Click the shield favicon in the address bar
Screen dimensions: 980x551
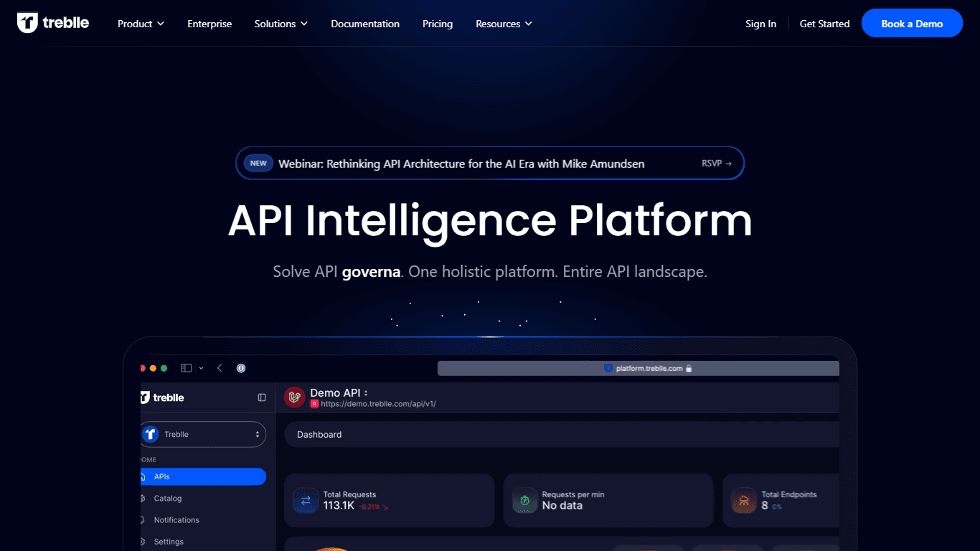coord(608,368)
